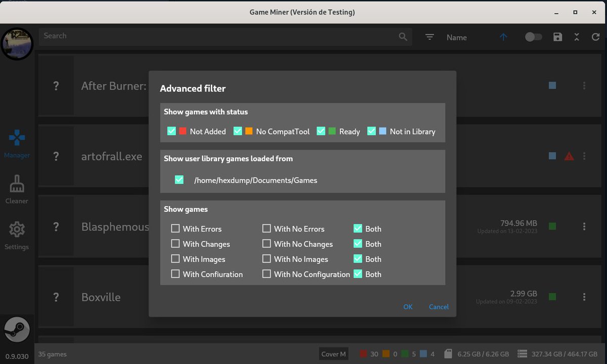Screen dimensions: 607x364
Task: Confirm the filter with OK
Action: click(408, 307)
